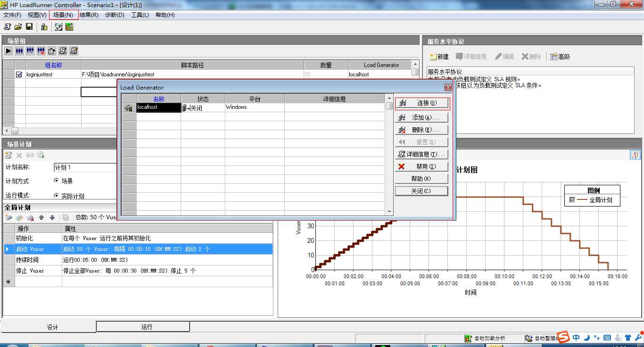
Task: Click the Move Action Up arrow
Action: (x=41, y=217)
